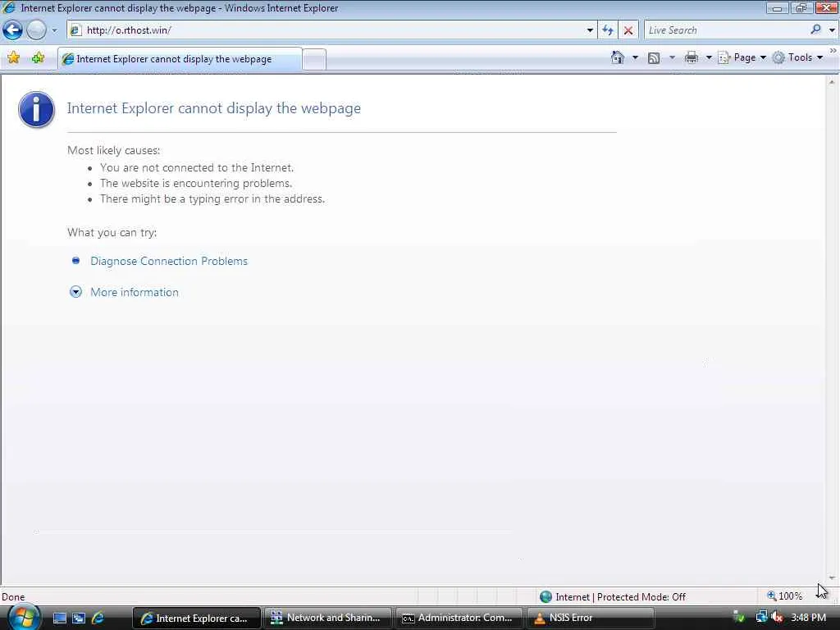Open a new blank tab
840x630 pixels.
pyautogui.click(x=314, y=59)
